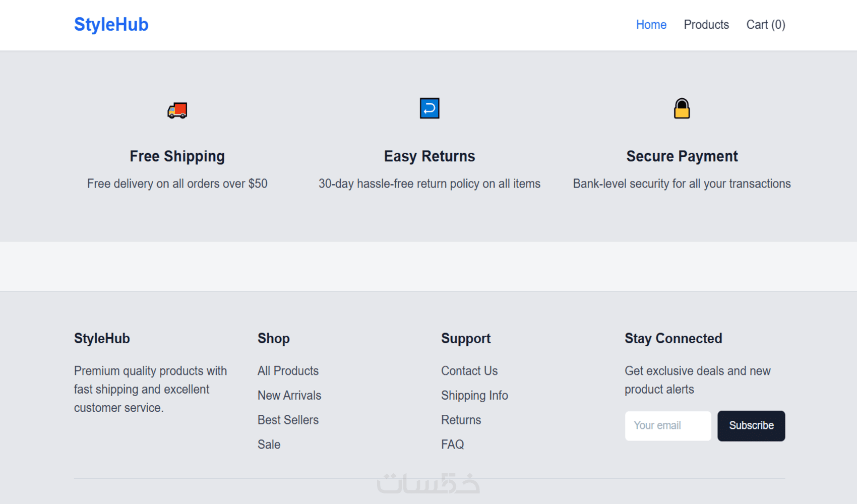Click the StyleHub logo in header
Image resolution: width=857 pixels, height=504 pixels.
point(111,25)
